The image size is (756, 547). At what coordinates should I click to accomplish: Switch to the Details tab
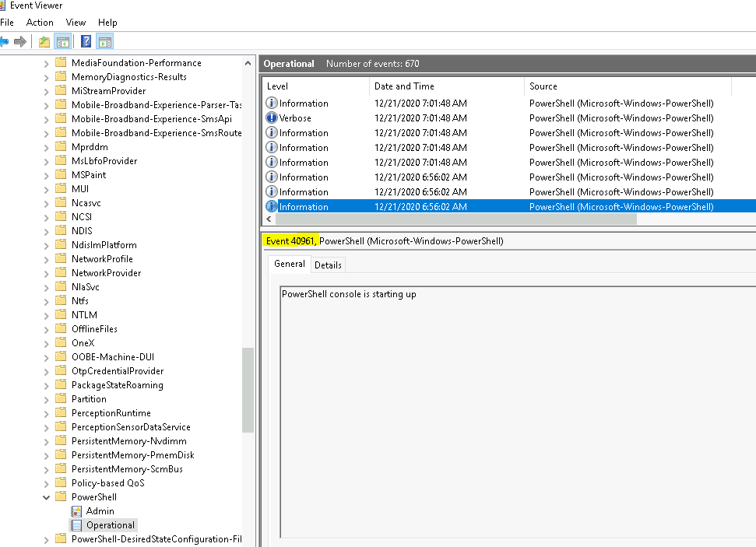tap(328, 265)
